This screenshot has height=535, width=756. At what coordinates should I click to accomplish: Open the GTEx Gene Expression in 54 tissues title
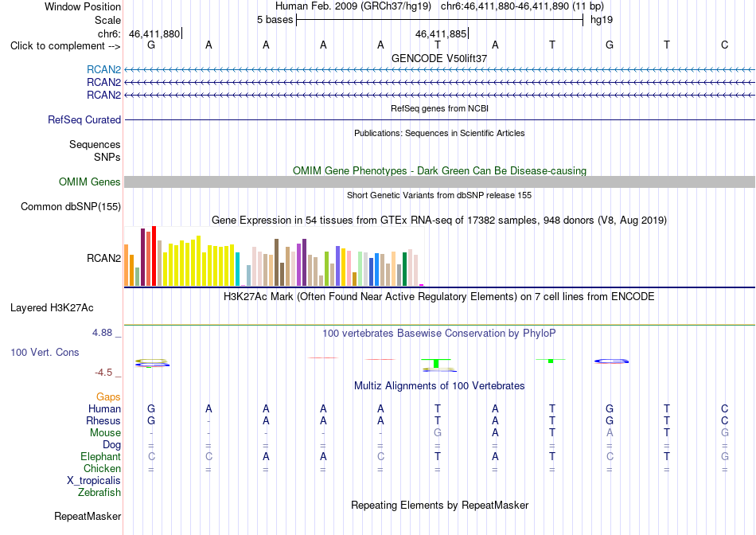[x=439, y=221]
